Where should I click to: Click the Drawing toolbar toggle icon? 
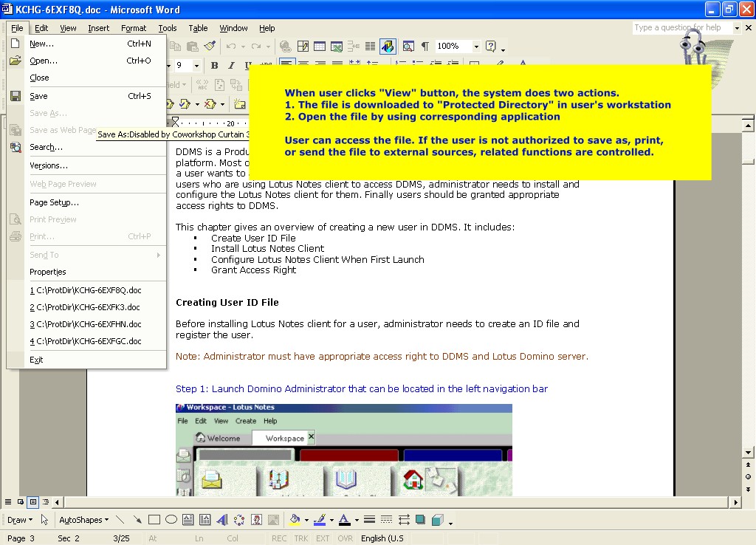(x=388, y=47)
